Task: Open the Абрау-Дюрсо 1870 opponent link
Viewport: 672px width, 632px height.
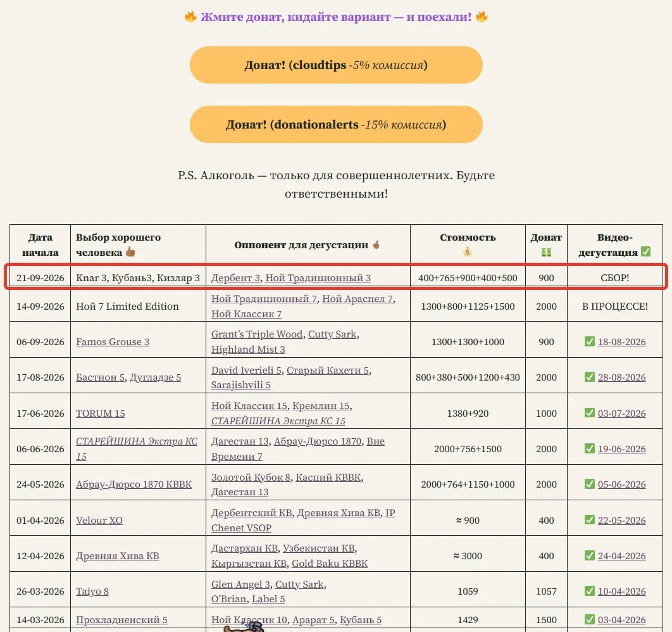Action: pyautogui.click(x=318, y=441)
